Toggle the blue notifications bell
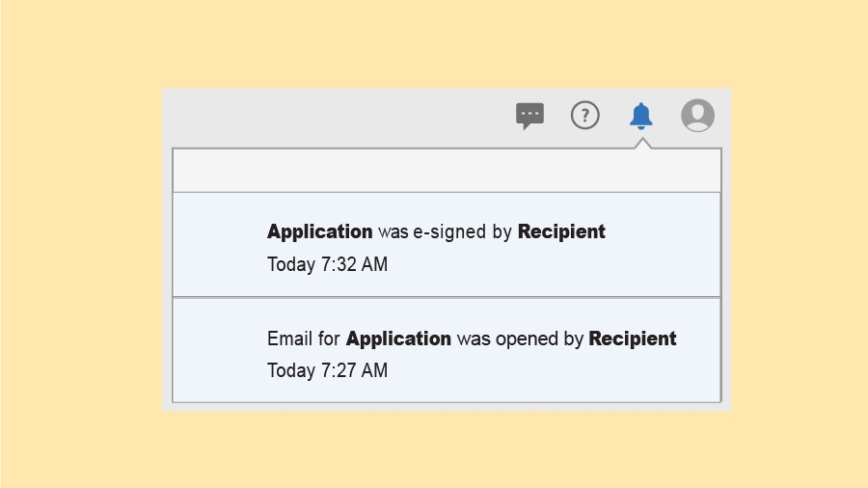The width and height of the screenshot is (868, 488). coord(641,116)
